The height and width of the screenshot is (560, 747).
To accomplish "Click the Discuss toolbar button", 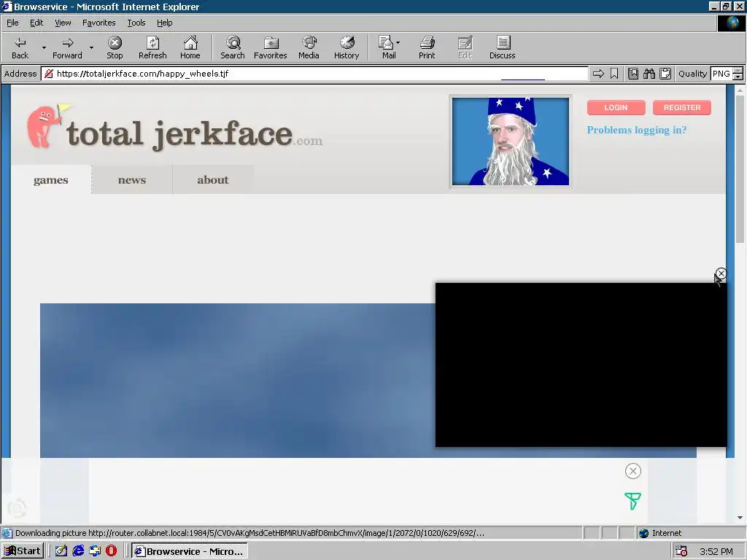I will [x=502, y=47].
